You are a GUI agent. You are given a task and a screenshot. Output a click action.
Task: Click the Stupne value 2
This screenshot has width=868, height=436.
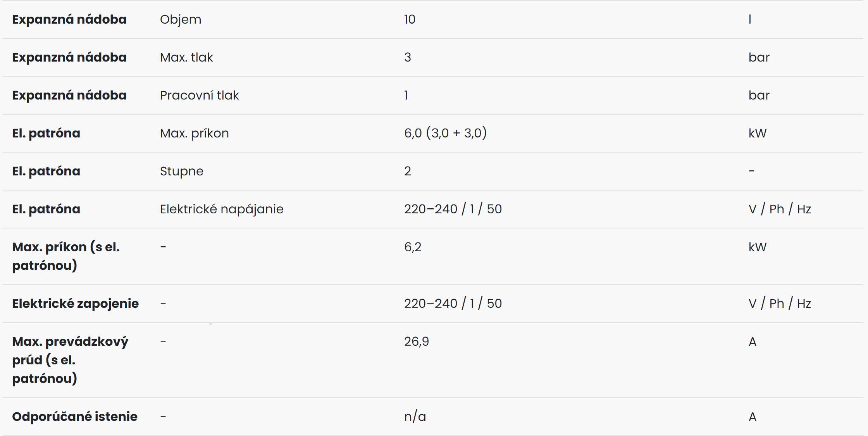[x=408, y=171]
